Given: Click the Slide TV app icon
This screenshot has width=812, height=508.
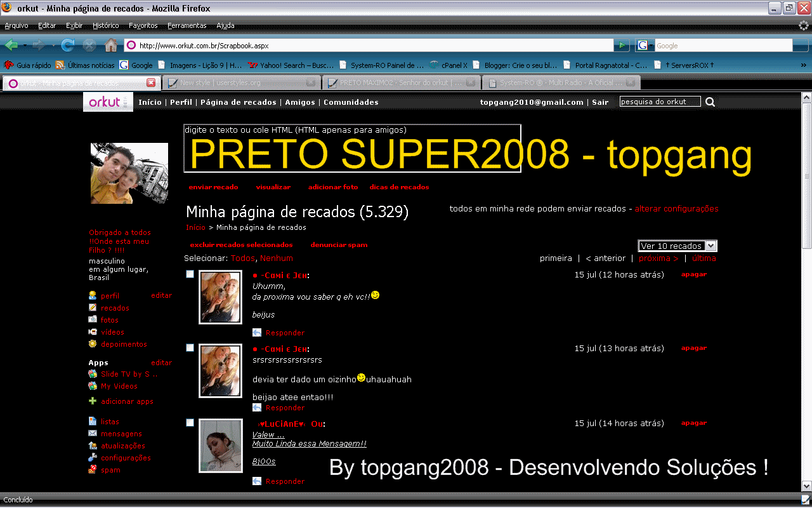Looking at the screenshot, I should (93, 374).
